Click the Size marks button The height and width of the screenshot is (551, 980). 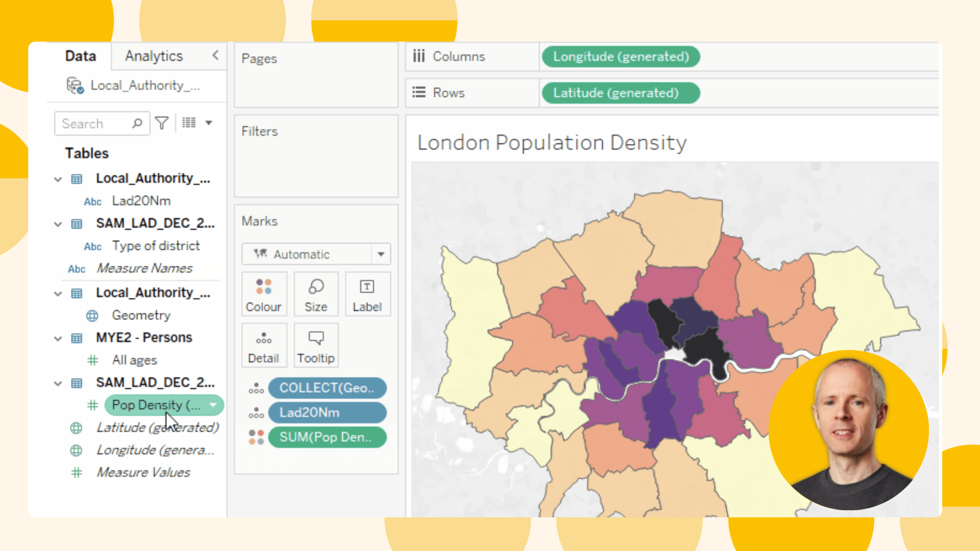(316, 295)
